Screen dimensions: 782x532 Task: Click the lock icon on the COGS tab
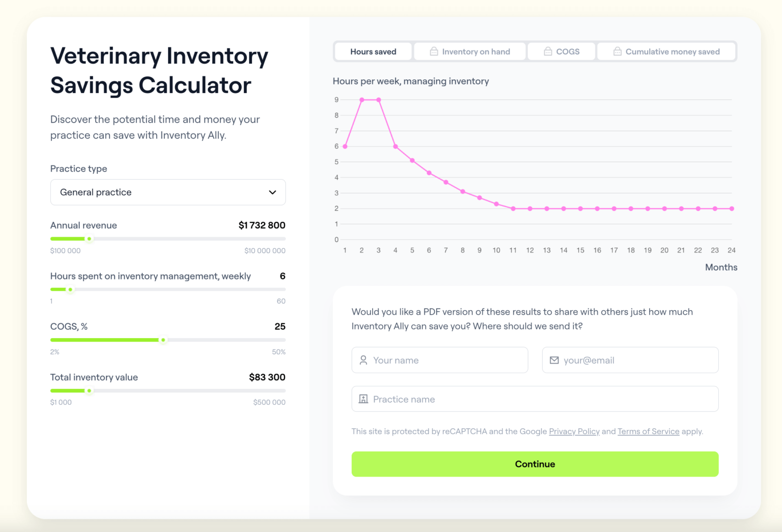548,51
